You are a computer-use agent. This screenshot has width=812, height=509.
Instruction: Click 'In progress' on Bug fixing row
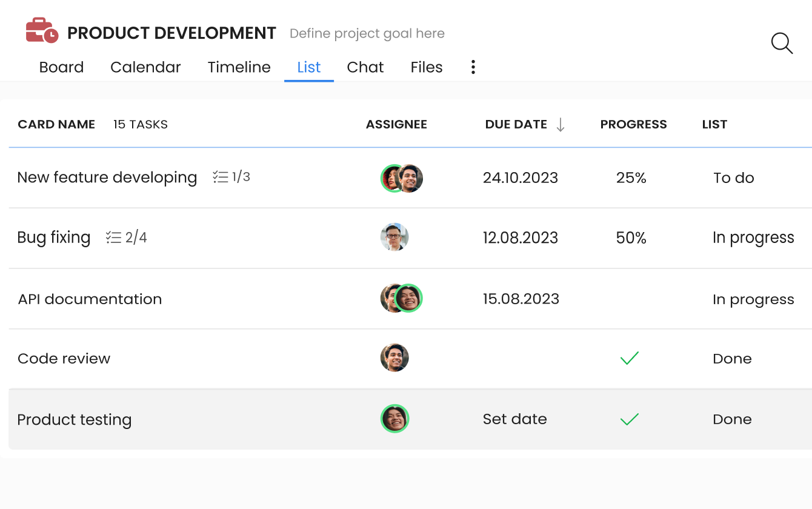coord(753,238)
